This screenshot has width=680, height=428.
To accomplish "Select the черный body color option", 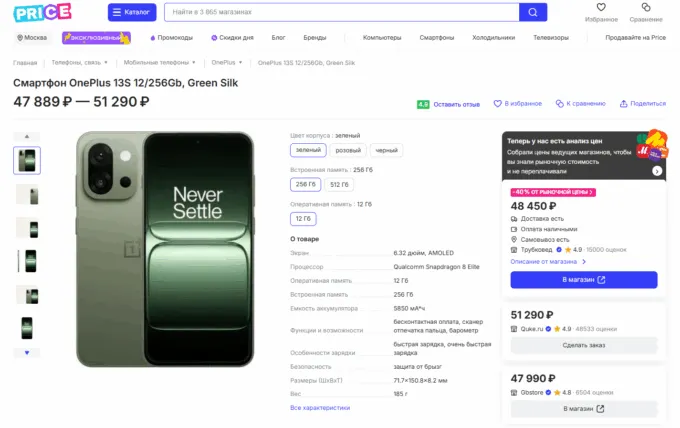I will pos(385,150).
